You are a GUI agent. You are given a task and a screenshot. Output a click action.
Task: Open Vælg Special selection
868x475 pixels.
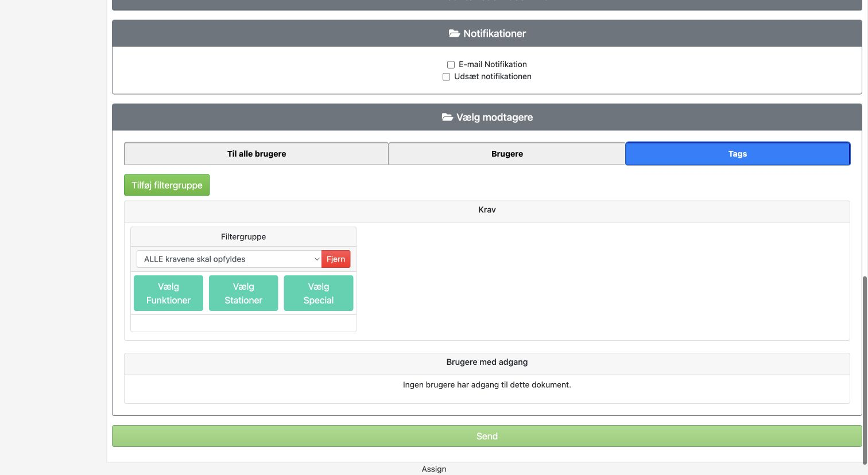coord(319,293)
